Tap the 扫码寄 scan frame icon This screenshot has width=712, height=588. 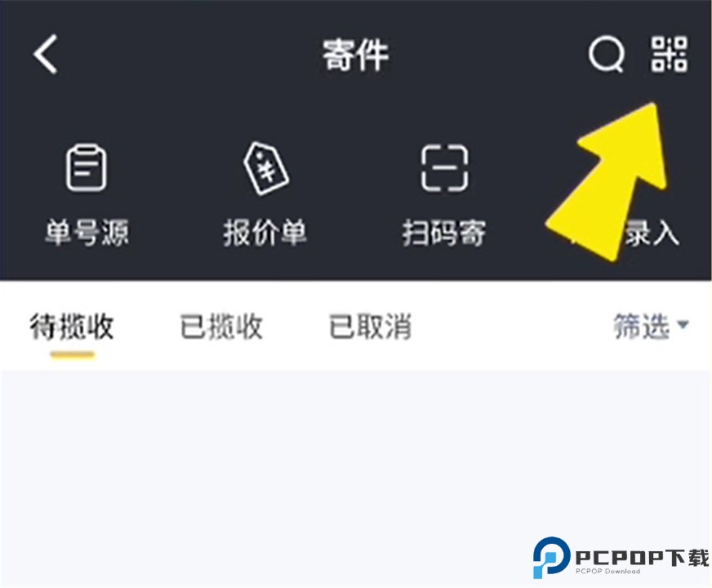pyautogui.click(x=444, y=168)
